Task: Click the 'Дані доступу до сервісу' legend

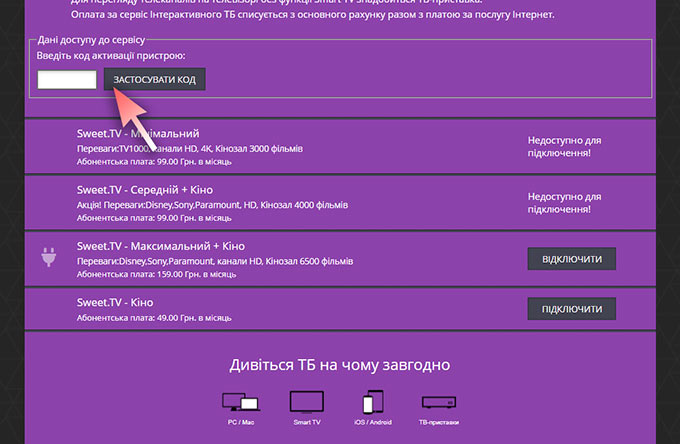Action: [91, 40]
